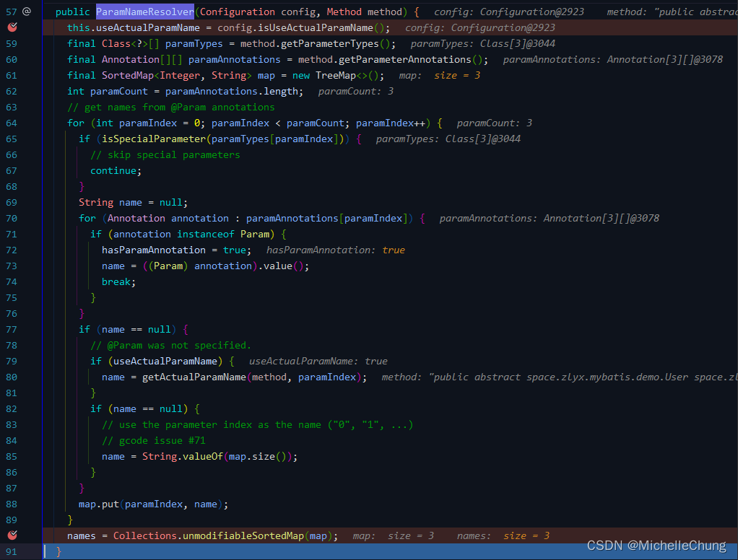This screenshot has width=738, height=560.
Task: Click the 'Method method' parameter on line 57
Action: tap(365, 12)
